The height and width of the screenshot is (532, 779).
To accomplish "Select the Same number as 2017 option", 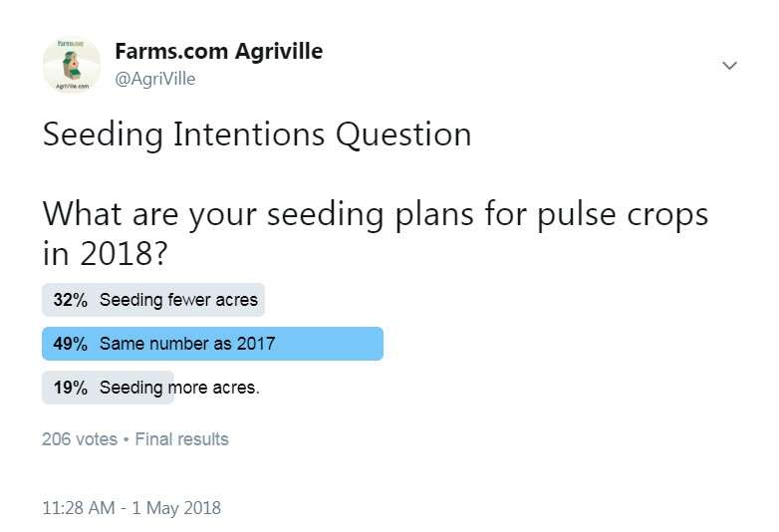I will coord(187,344).
